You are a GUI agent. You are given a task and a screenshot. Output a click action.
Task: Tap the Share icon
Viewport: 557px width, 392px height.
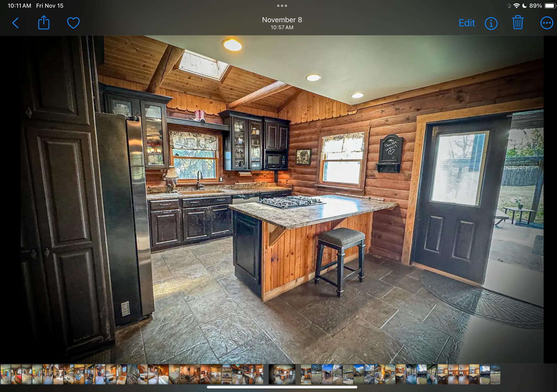click(44, 22)
